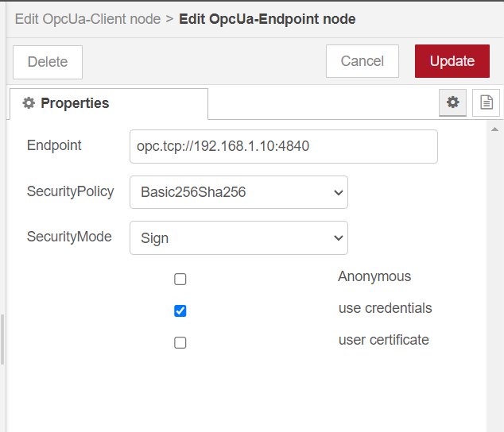Screen dimensions: 504x432
Task: Open the node description document icon
Action: point(486,102)
